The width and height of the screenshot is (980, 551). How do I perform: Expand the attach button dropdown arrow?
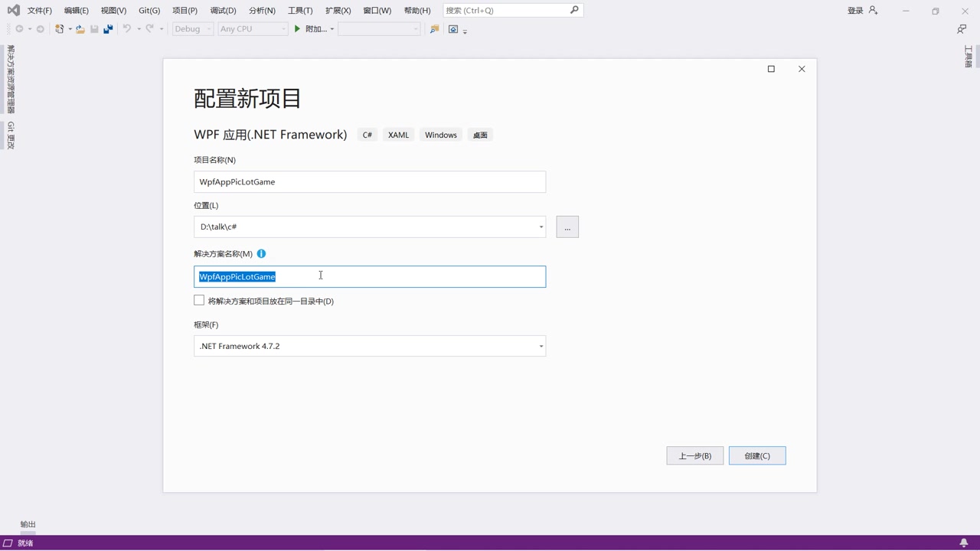tap(332, 29)
